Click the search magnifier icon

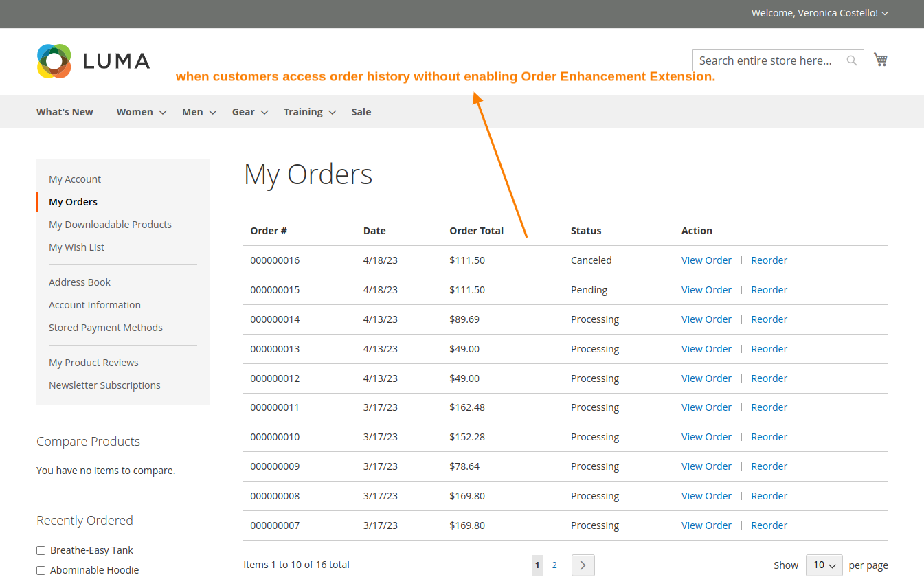coord(852,60)
